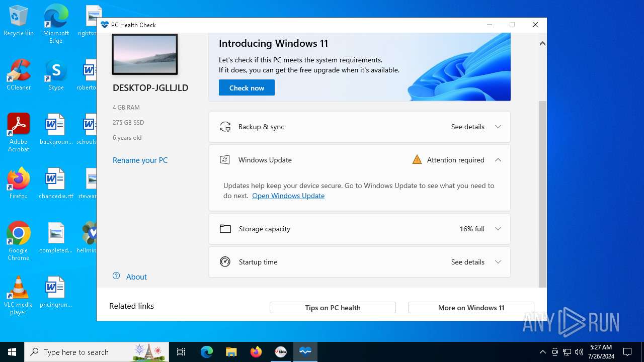The height and width of the screenshot is (362, 644).
Task: Click the vertical scrollbar thumb
Action: (542, 194)
